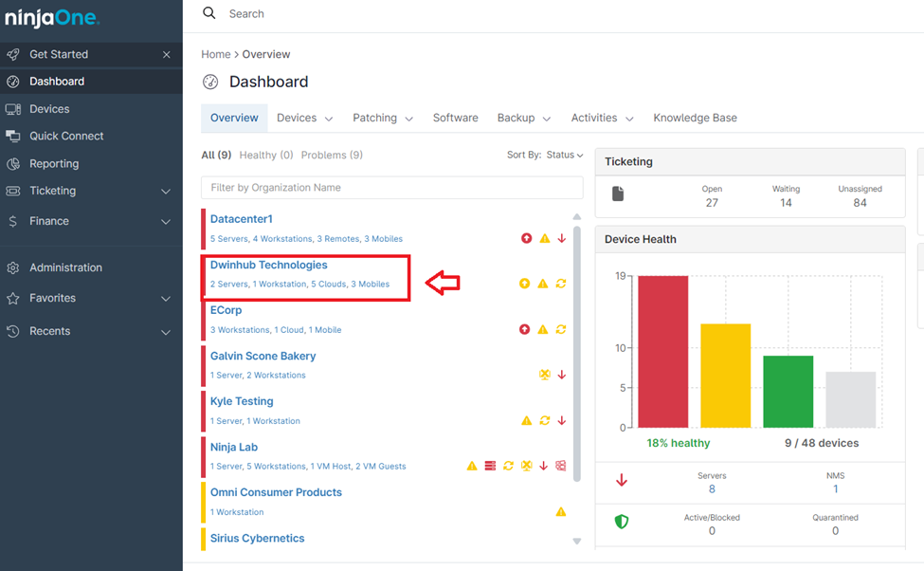Switch to the Software tab
This screenshot has height=571, width=924.
coord(455,119)
